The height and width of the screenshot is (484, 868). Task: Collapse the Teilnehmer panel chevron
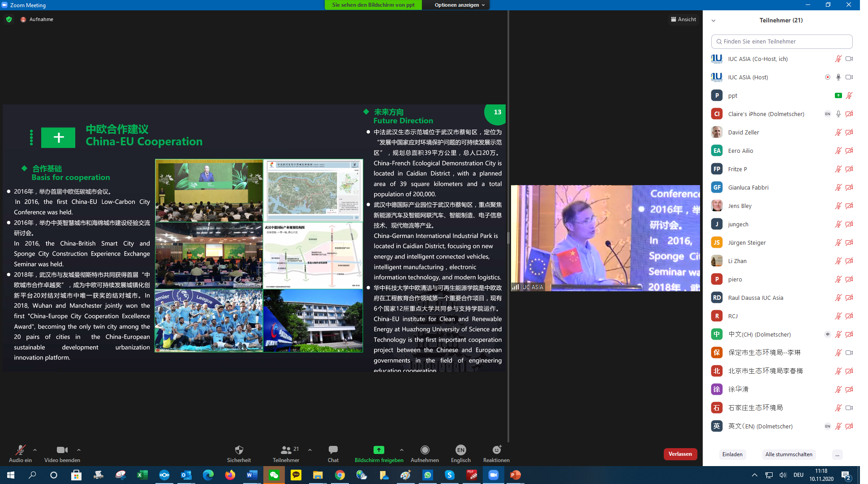(x=713, y=21)
